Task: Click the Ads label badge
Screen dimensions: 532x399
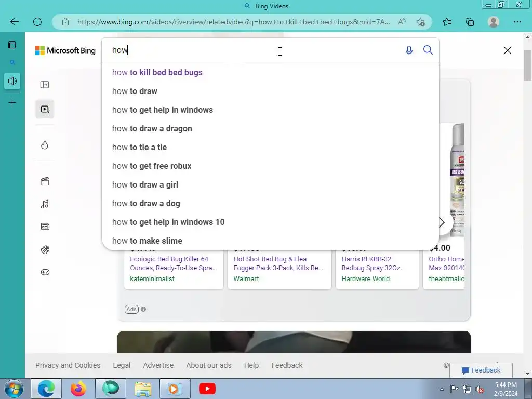Action: (x=131, y=309)
